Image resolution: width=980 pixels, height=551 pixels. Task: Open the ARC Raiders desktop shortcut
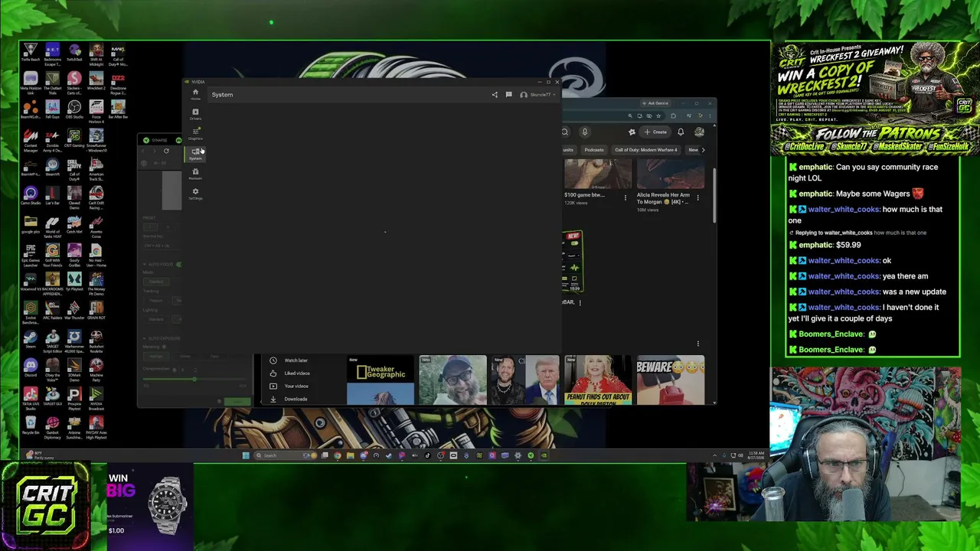coord(52,311)
